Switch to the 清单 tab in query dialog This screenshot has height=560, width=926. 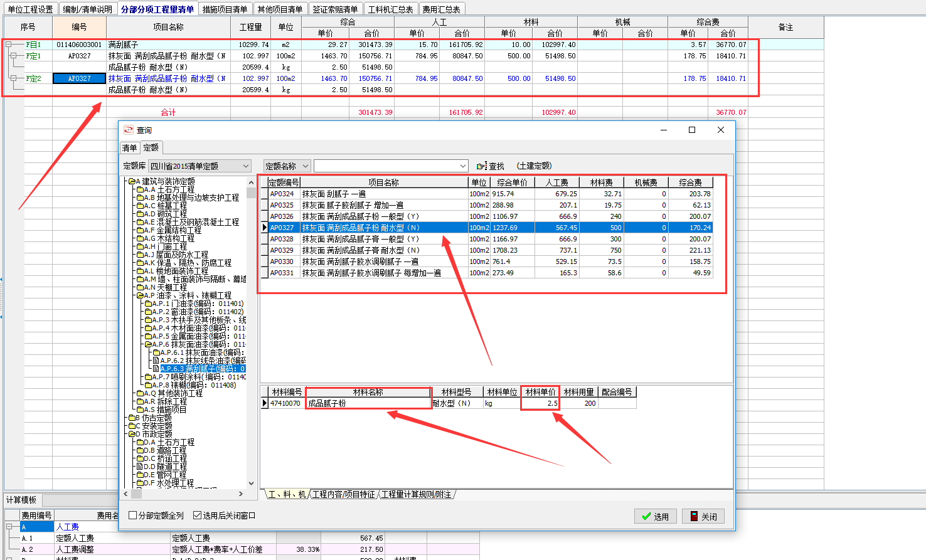(x=129, y=148)
